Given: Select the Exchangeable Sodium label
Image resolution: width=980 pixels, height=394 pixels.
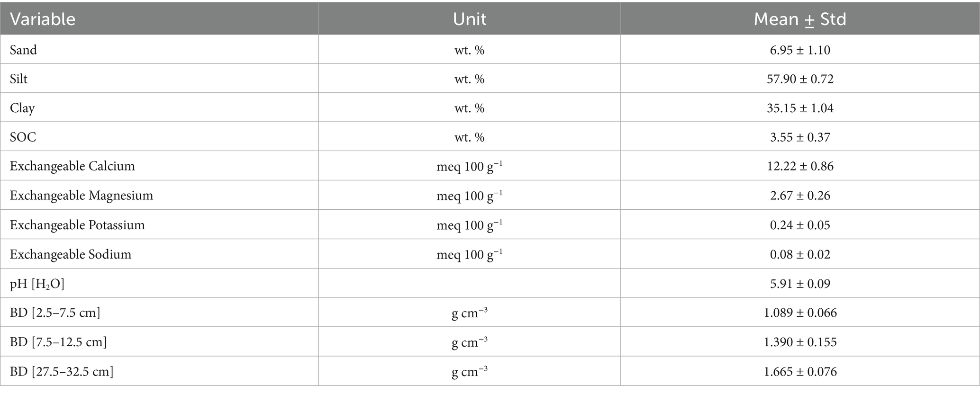Looking at the screenshot, I should (x=70, y=254).
